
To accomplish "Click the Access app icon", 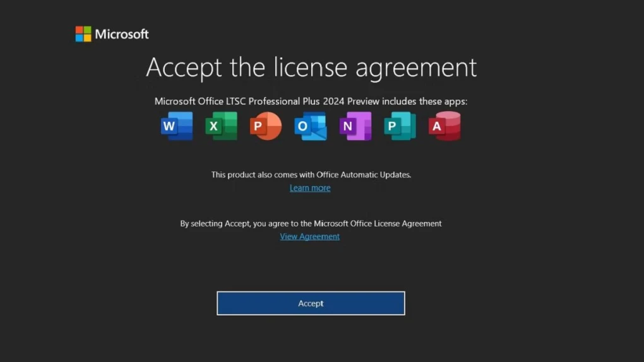I will [444, 126].
